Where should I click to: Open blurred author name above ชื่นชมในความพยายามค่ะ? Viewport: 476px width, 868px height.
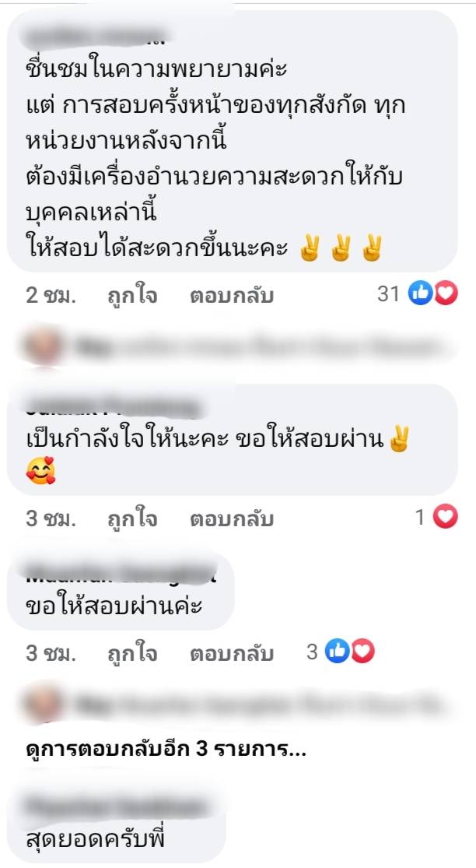96,37
